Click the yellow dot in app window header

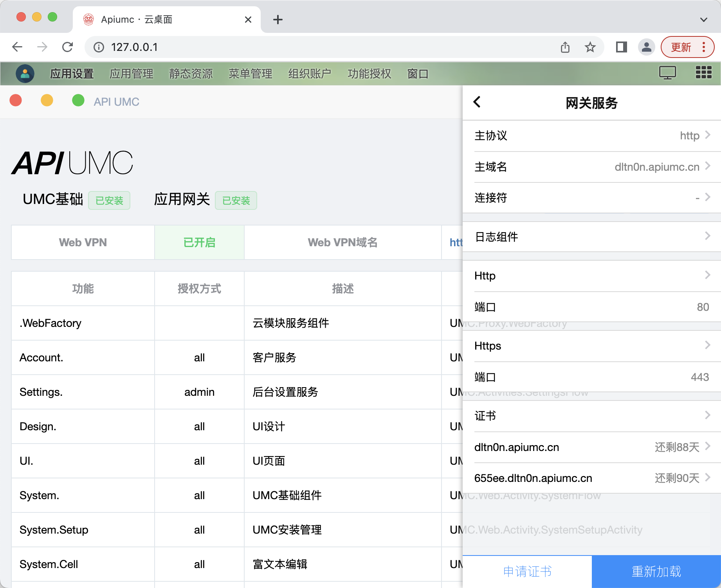[x=47, y=101]
